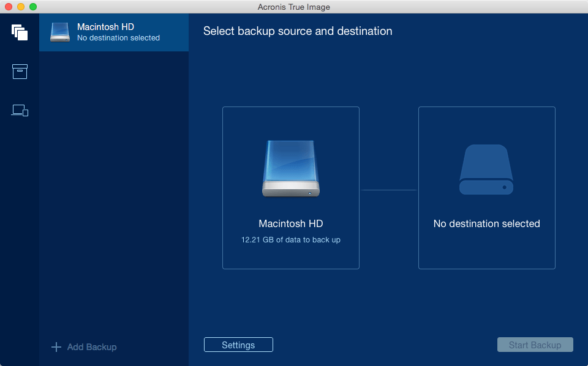This screenshot has height=366, width=588.
Task: Open the Backup section in the sidebar
Action: 20,32
